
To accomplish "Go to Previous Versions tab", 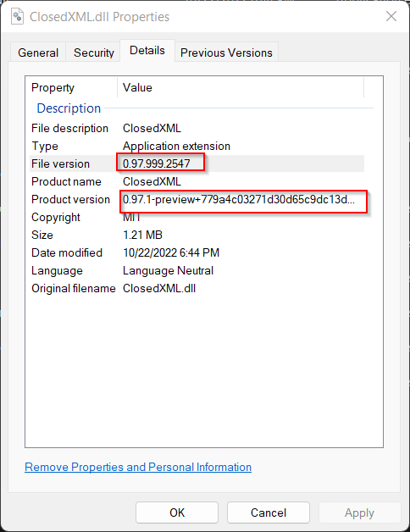I will point(226,53).
